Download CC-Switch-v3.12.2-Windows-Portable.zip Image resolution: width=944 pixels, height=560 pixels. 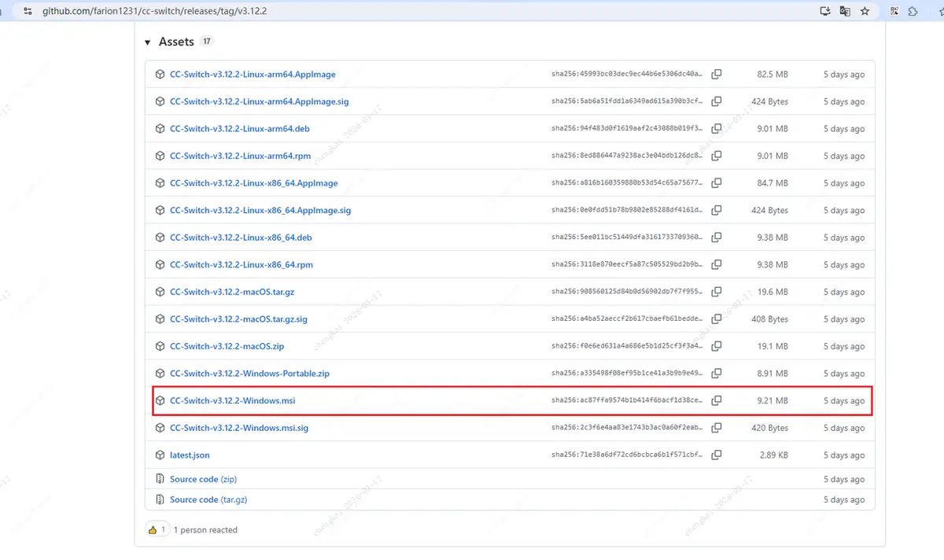coord(249,374)
